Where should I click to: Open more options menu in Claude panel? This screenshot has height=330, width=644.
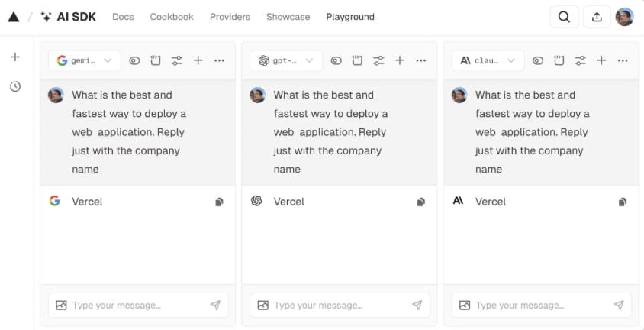(x=623, y=61)
